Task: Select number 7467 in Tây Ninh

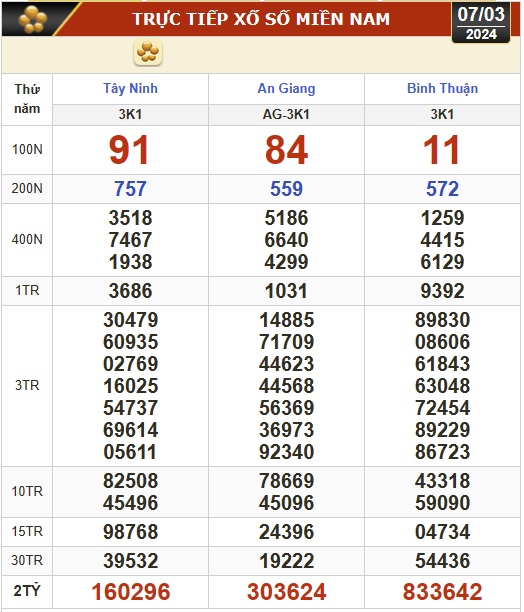Action: [130, 240]
